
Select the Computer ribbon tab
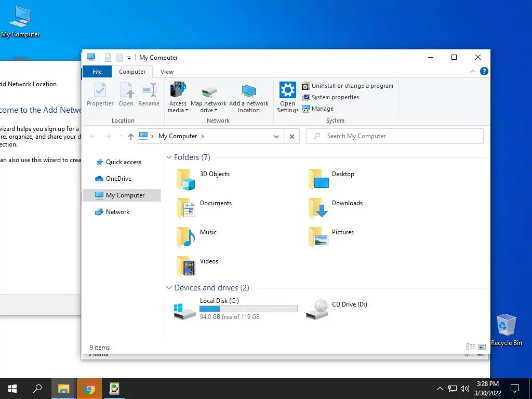point(132,72)
